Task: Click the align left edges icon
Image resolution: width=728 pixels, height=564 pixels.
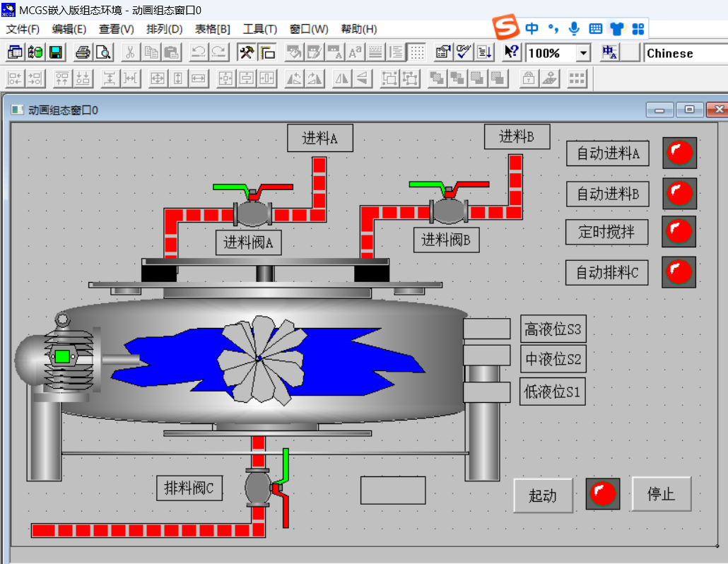Action: tap(15, 78)
